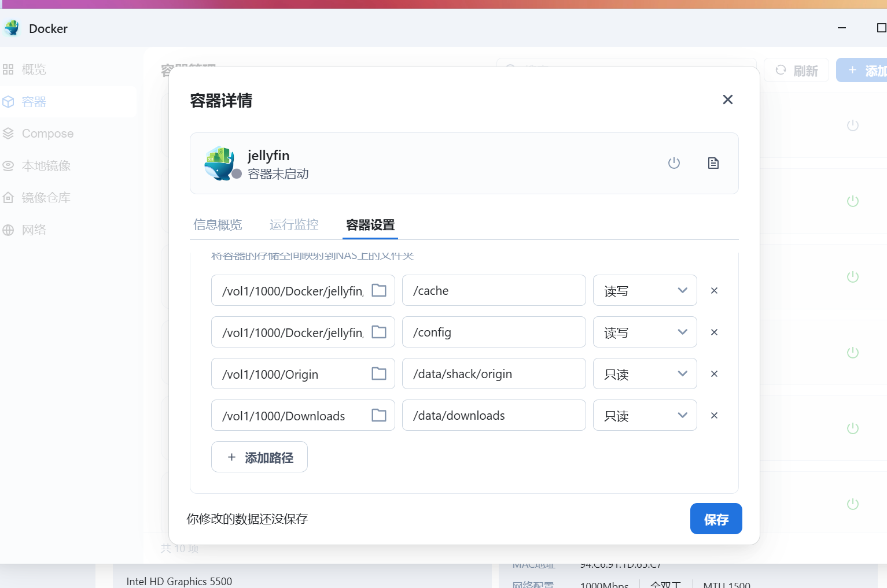Click the Docker app logo icon
Viewport: 887px width, 588px height.
click(x=12, y=28)
